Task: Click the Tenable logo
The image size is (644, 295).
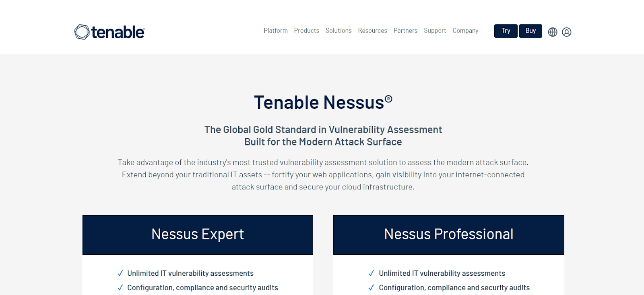Action: (109, 32)
